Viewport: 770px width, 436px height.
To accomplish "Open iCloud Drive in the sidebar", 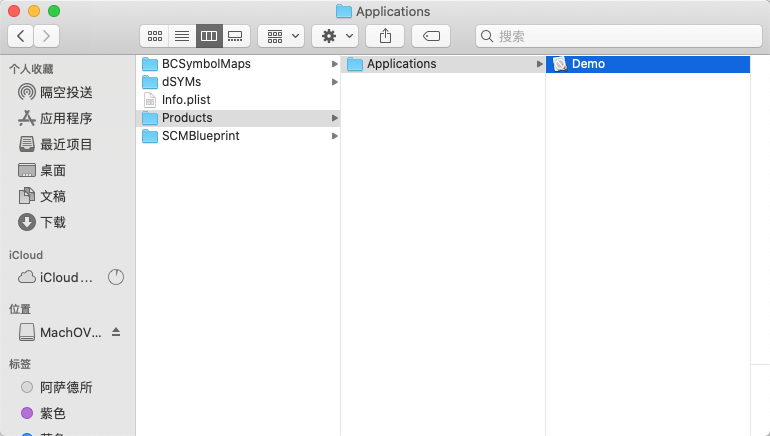I will (x=55, y=277).
